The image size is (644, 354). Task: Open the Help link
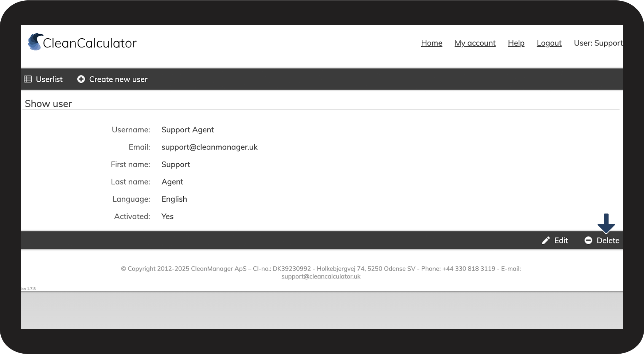point(516,43)
